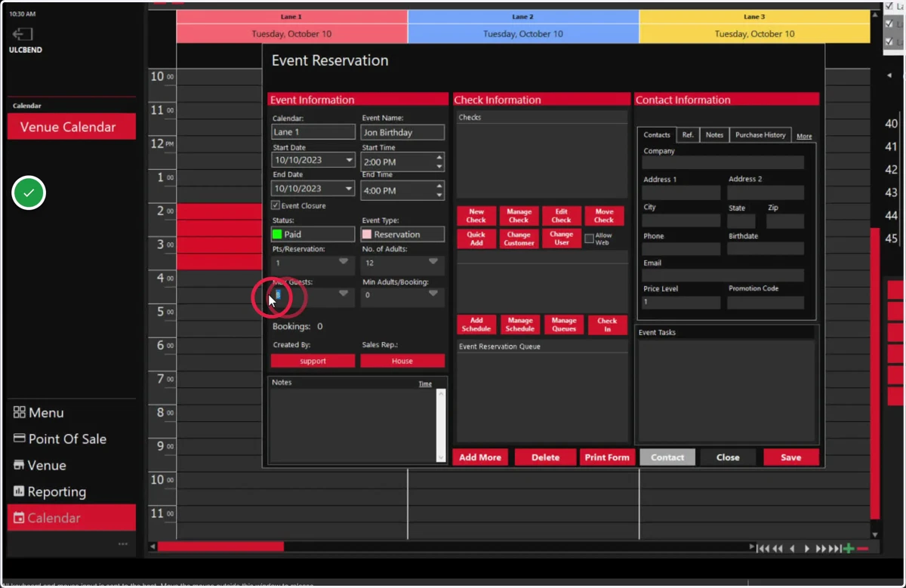Viewport: 906px width, 588px height.
Task: Select Venue Calendar in the sidebar
Action: (72, 127)
